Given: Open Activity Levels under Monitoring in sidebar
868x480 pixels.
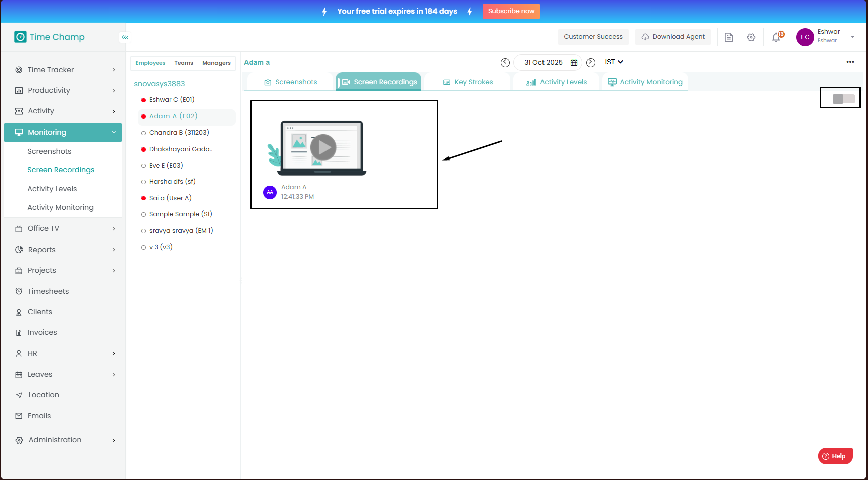Looking at the screenshot, I should click(x=52, y=189).
